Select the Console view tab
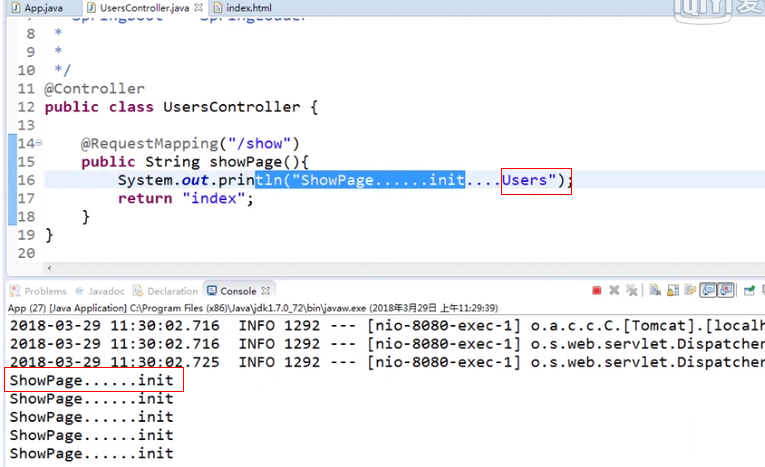 click(232, 291)
